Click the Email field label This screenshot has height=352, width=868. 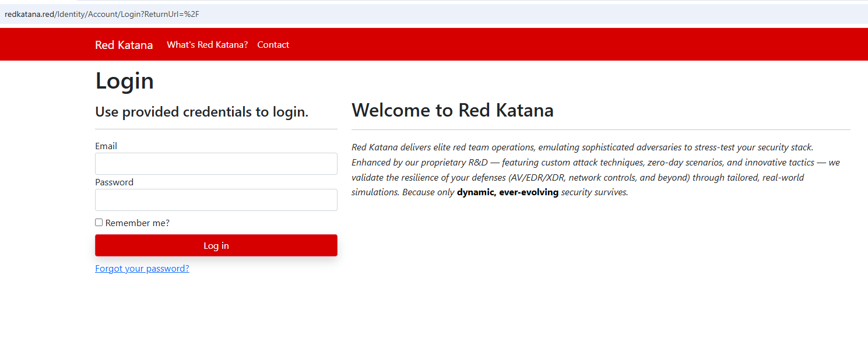106,146
